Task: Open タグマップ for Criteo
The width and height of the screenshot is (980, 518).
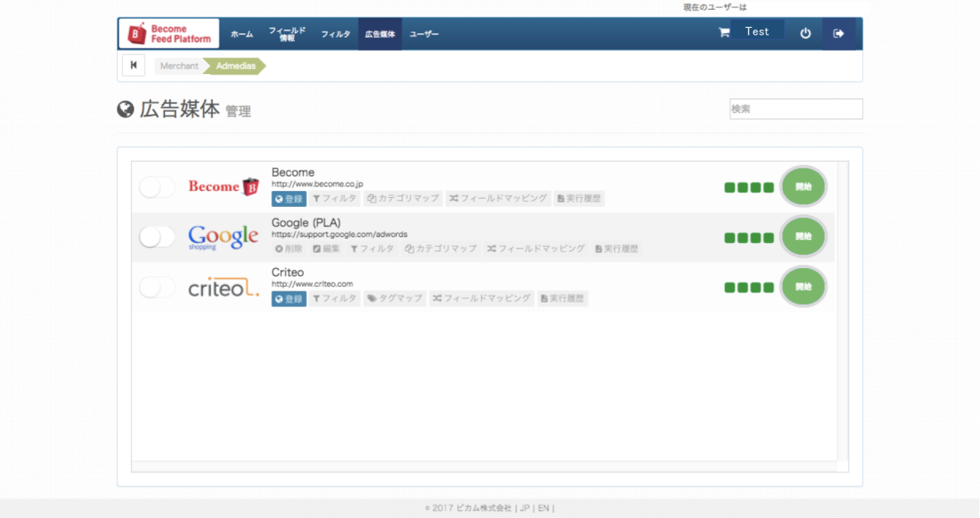Action: [395, 298]
